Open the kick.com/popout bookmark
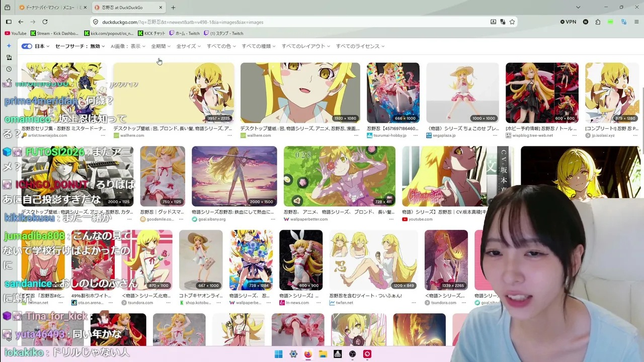 [x=109, y=33]
